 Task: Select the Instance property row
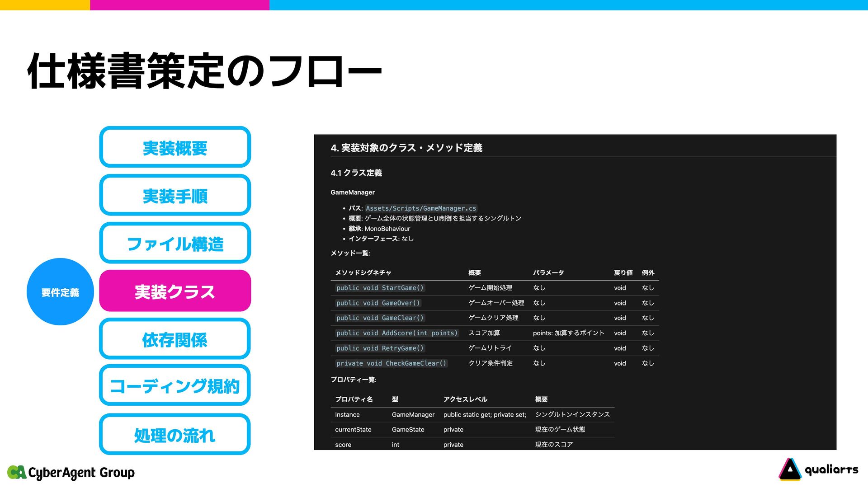[x=347, y=414]
